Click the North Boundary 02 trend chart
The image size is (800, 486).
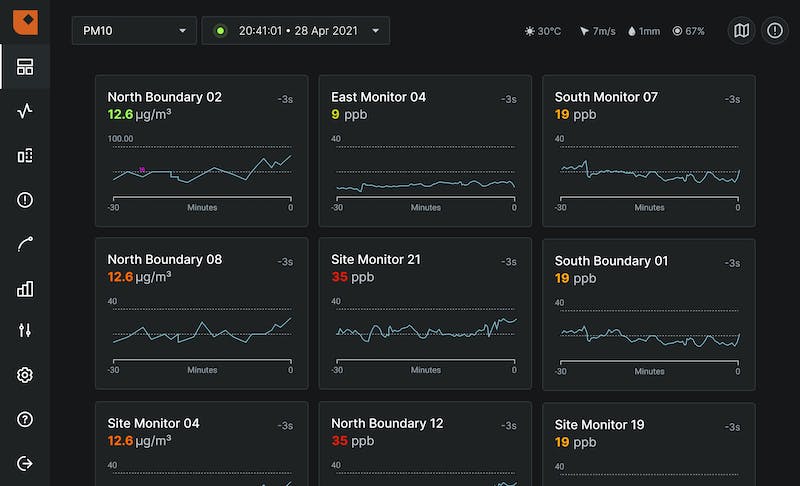click(x=202, y=173)
